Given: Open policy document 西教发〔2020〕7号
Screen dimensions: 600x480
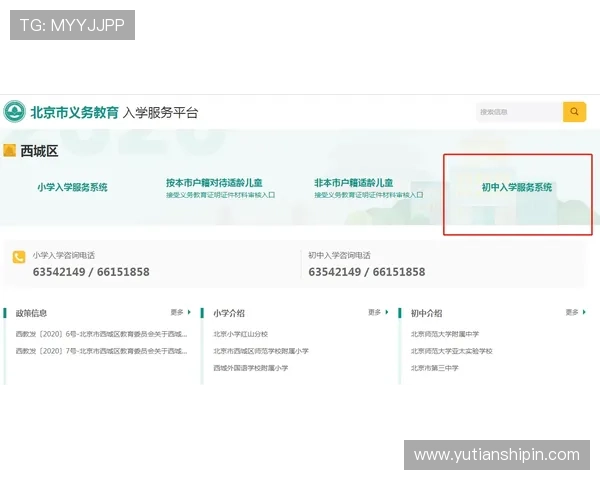Looking at the screenshot, I should pyautogui.click(x=101, y=351).
